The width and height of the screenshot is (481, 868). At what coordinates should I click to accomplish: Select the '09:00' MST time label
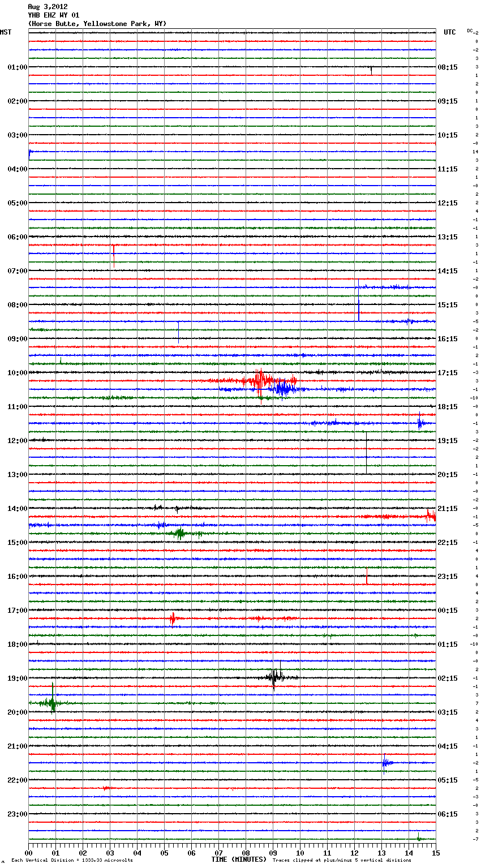[x=18, y=339]
